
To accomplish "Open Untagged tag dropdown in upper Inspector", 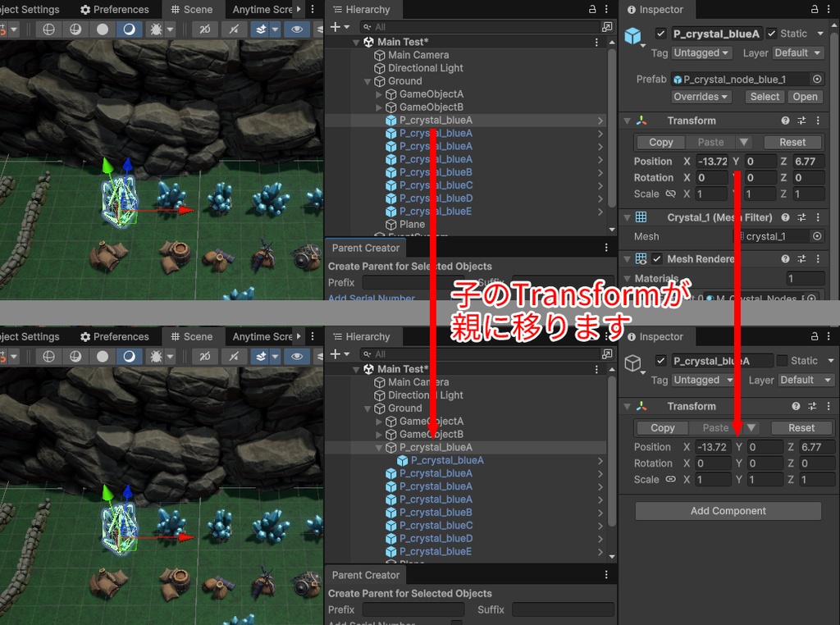I will [x=702, y=53].
